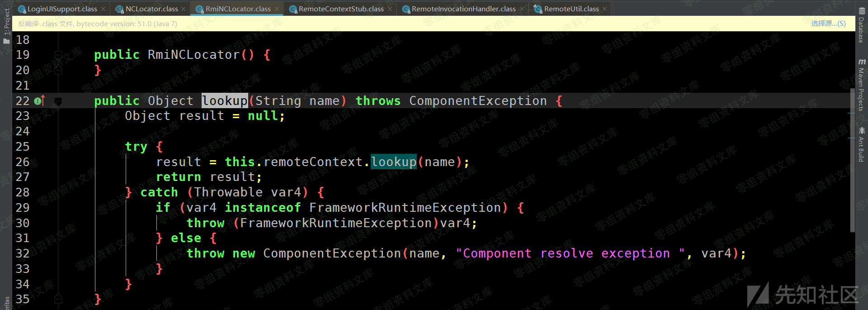This screenshot has width=868, height=310.
Task: Close the LoginUISupport.class tab
Action: point(104,9)
